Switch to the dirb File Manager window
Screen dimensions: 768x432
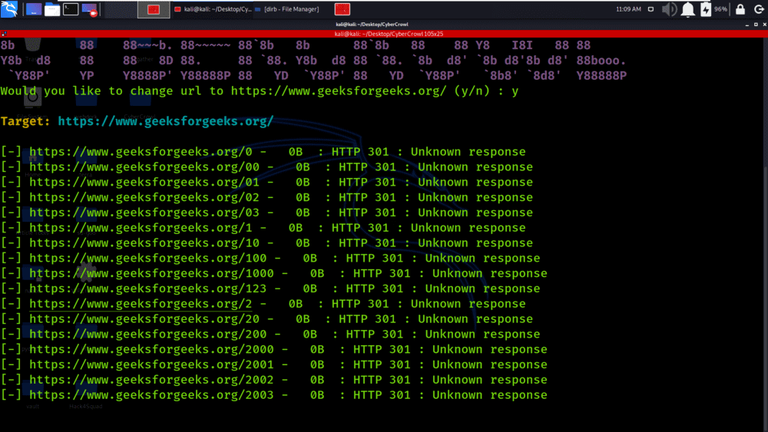click(287, 9)
